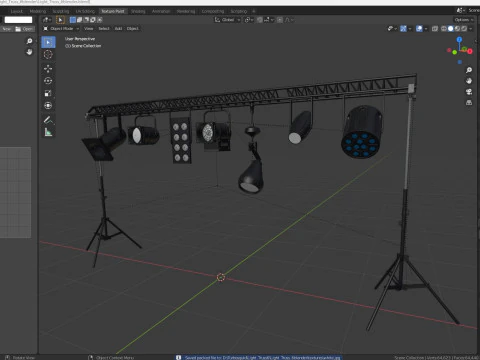The height and width of the screenshot is (360, 480).
Task: Switch to rendered viewport shading
Action: [x=464, y=29]
